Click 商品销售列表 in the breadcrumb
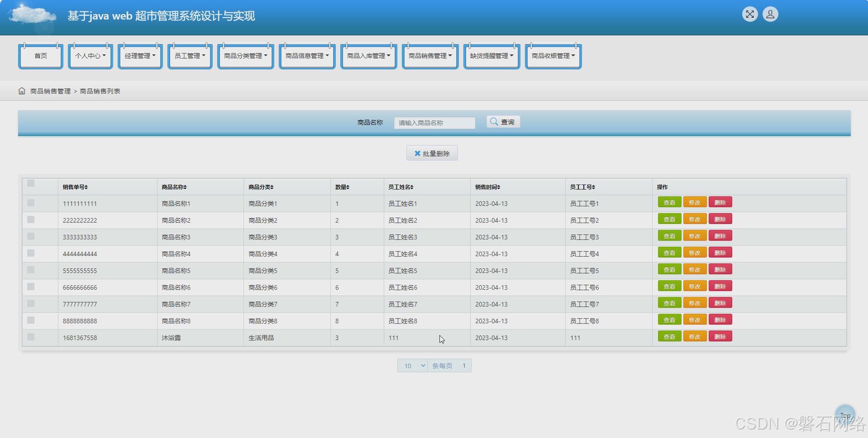Screen dimensions: 868x438 click(100, 91)
